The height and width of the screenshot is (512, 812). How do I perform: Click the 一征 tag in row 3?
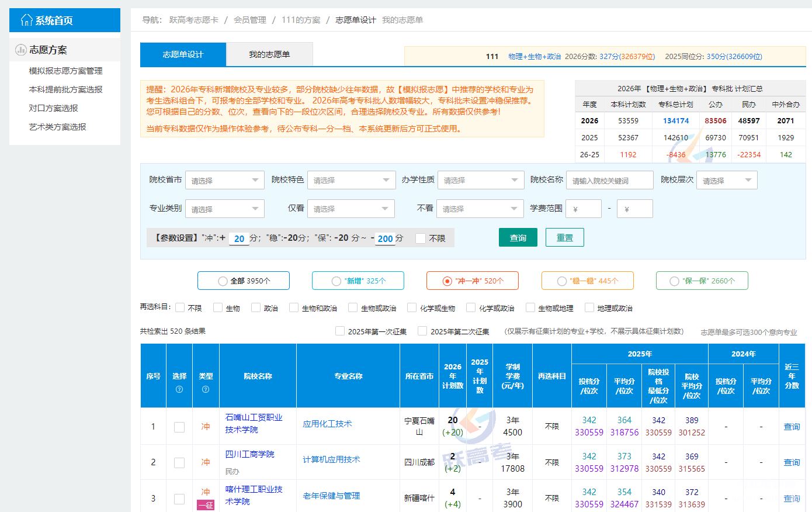(x=206, y=505)
